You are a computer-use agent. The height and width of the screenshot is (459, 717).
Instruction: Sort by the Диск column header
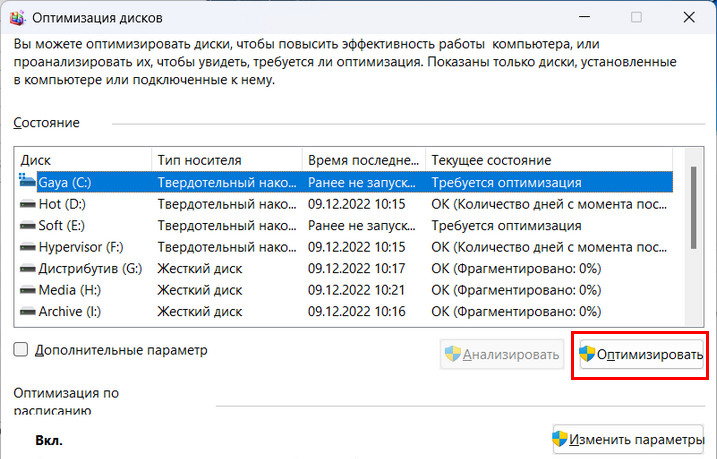82,160
